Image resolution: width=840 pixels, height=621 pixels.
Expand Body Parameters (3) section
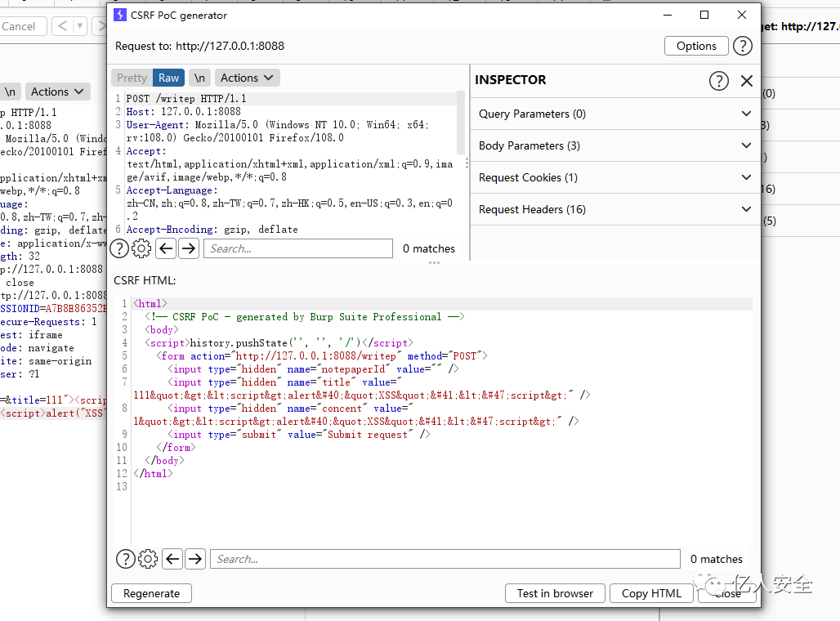(x=615, y=145)
